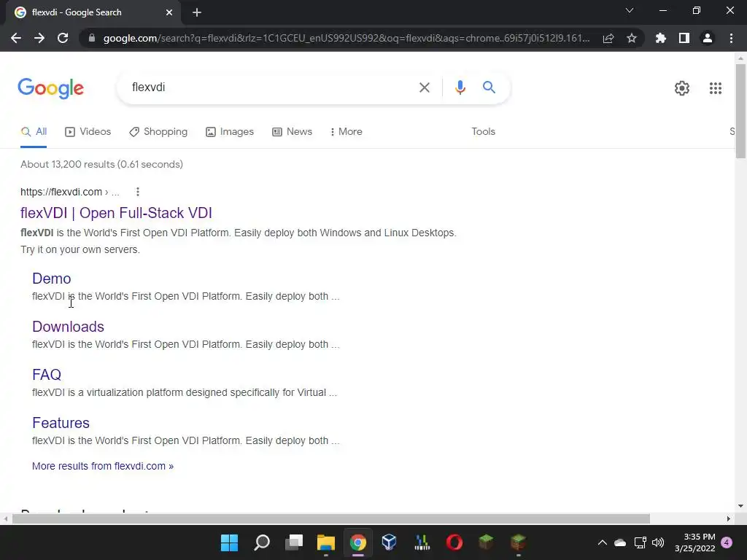
Task: Open the flexvdi.com result options menu
Action: coord(138,192)
